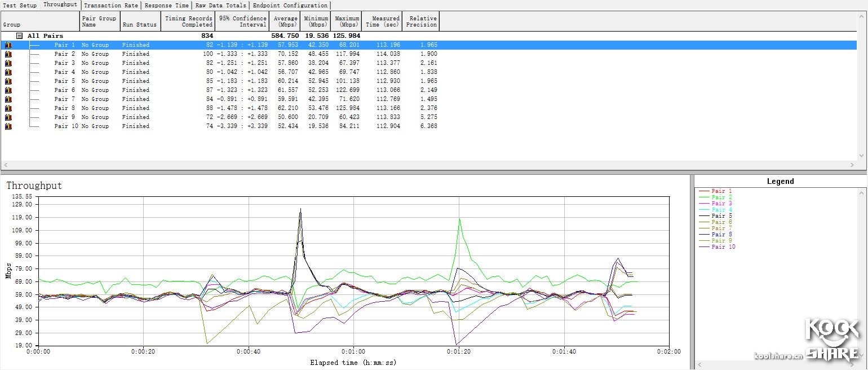
Task: Open the Raw Data Totals tab
Action: point(220,5)
